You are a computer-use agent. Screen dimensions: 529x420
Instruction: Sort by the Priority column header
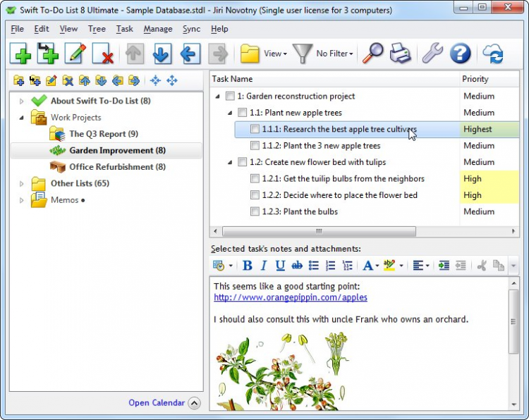(x=490, y=79)
